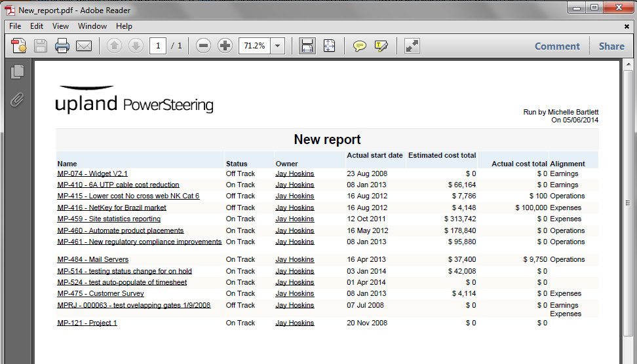Click the Estimated cost total header
Image resolution: width=637 pixels, height=364 pixels.
pos(442,155)
